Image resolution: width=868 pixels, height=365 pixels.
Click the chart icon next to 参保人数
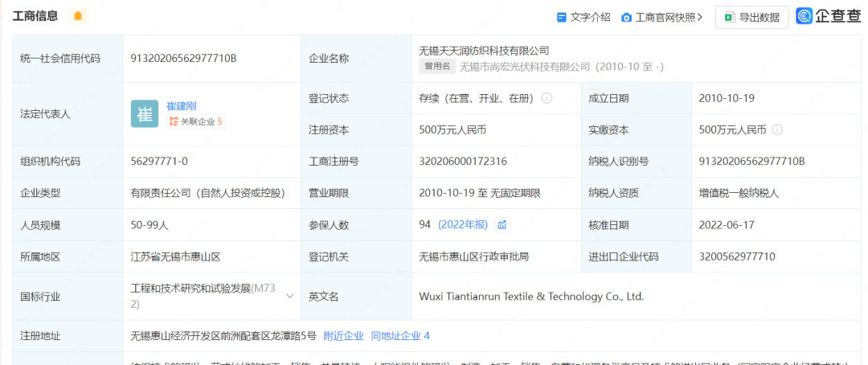[502, 225]
